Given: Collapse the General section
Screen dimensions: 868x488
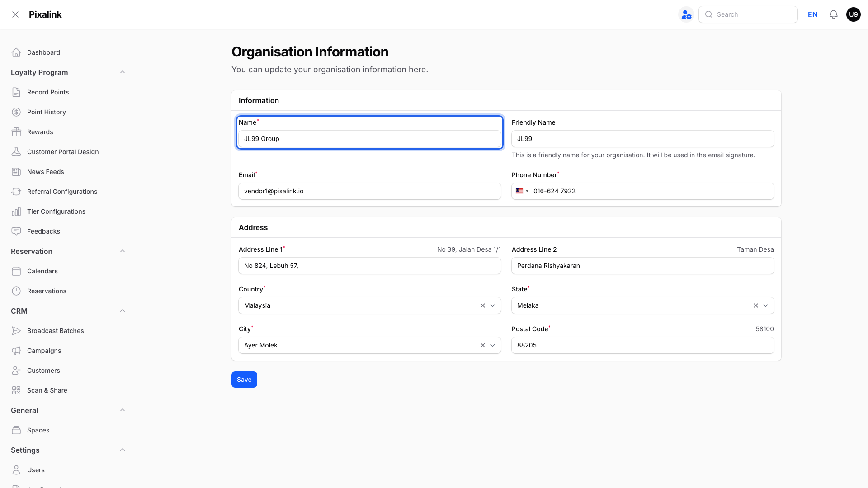Looking at the screenshot, I should (x=123, y=410).
